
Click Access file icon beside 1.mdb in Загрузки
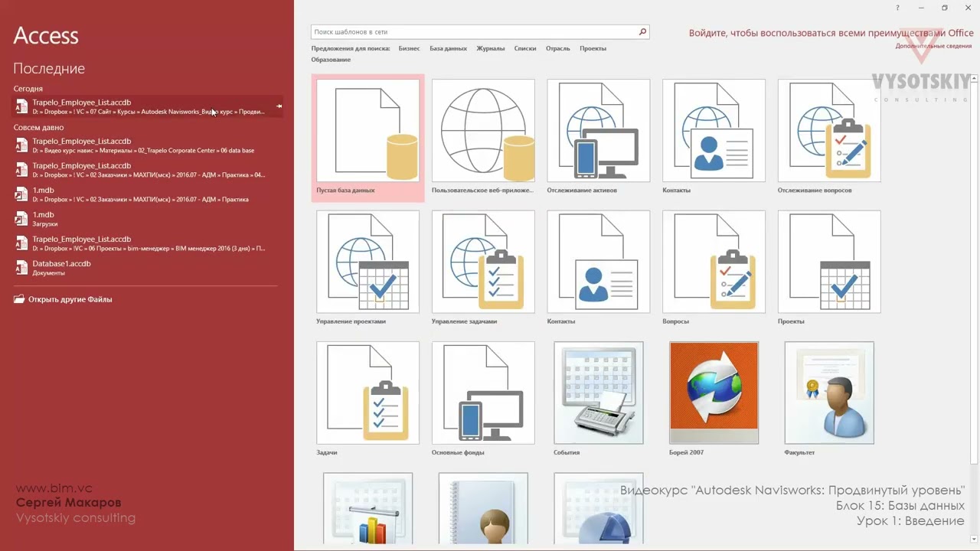click(21, 219)
